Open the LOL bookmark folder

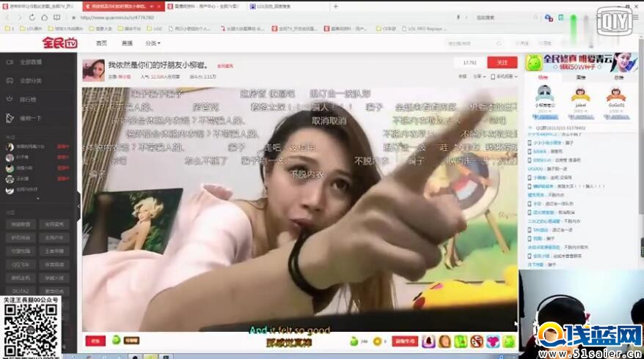(x=31, y=29)
